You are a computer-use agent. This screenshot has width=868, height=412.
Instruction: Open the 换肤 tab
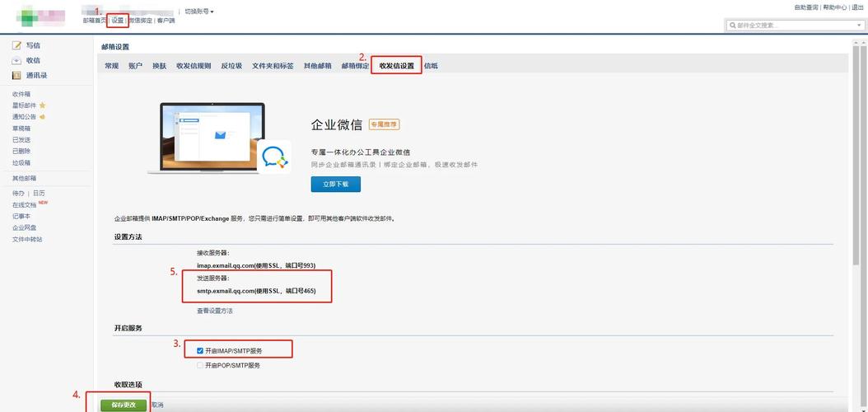point(160,66)
